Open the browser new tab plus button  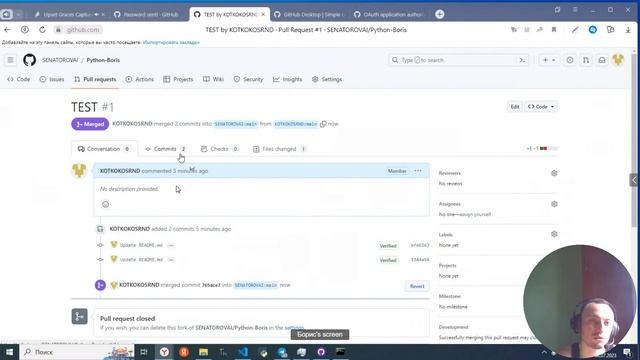pyautogui.click(x=440, y=14)
